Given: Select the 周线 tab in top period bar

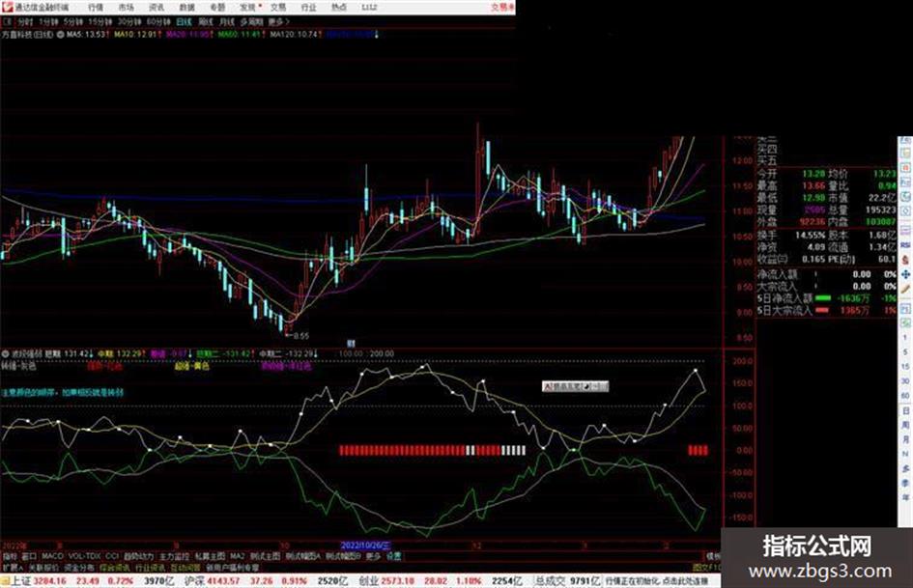Looking at the screenshot, I should 205,21.
